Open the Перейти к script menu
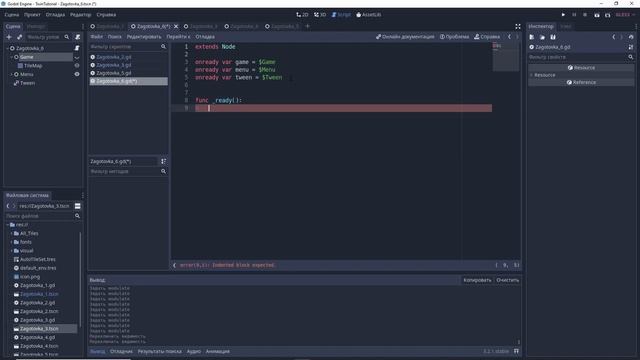Viewport: 640px width, 360px height. (178, 37)
